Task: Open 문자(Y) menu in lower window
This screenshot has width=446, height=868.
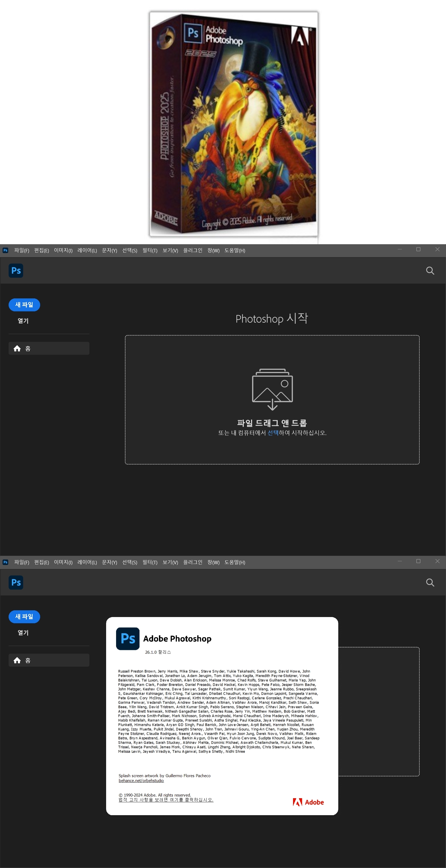Action: [x=109, y=562]
